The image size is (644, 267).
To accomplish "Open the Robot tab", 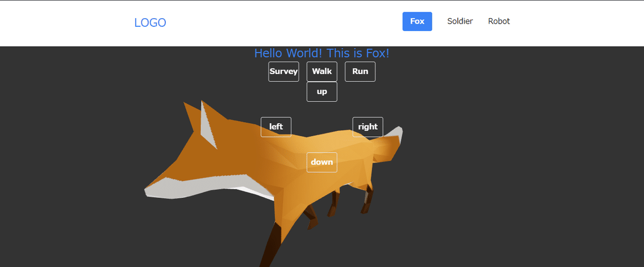I will 499,21.
